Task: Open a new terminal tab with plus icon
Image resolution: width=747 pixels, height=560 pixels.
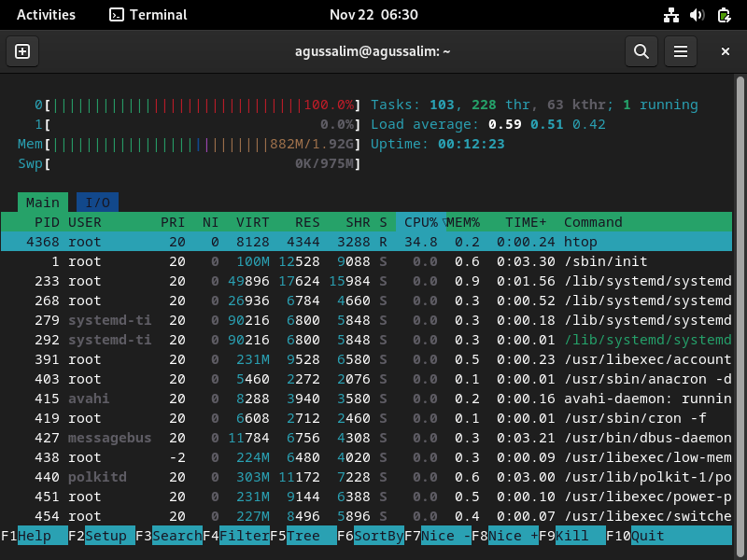Action: [22, 51]
